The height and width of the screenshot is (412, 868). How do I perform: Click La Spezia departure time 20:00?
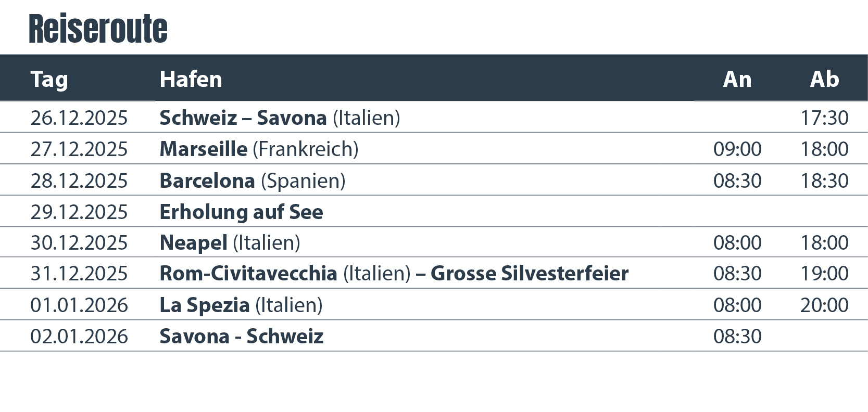click(x=824, y=305)
